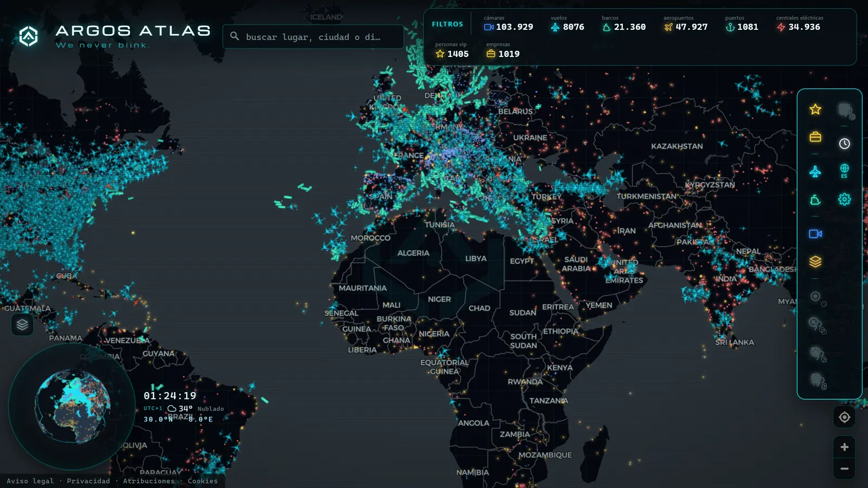Toggle the aeropuertos filter showing 47.927
The image size is (868, 488).
click(686, 23)
